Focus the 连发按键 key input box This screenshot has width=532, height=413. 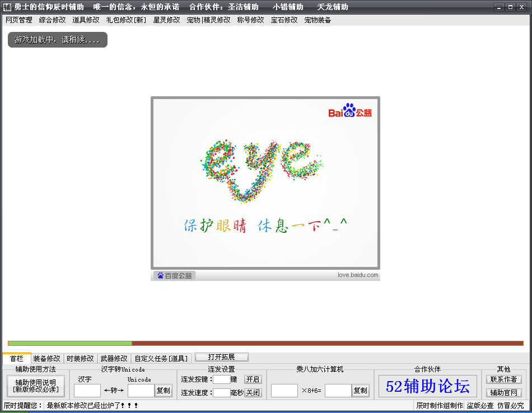coord(222,379)
